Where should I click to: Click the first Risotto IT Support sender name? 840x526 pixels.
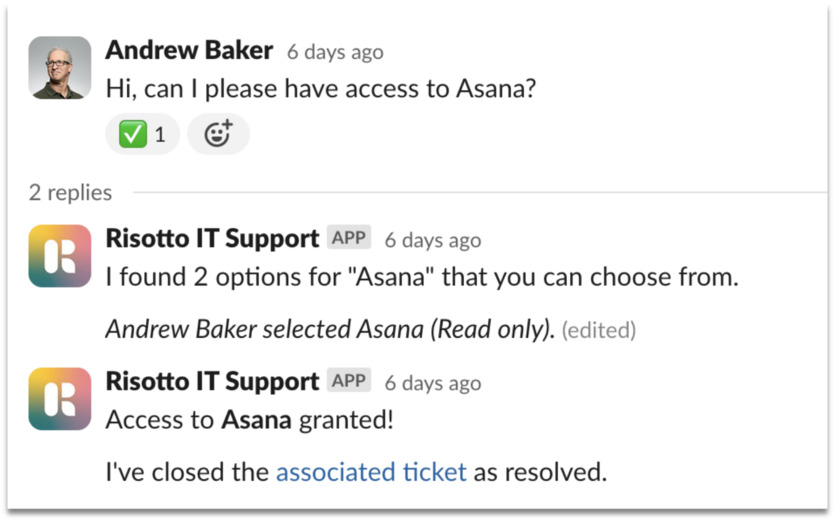point(212,238)
